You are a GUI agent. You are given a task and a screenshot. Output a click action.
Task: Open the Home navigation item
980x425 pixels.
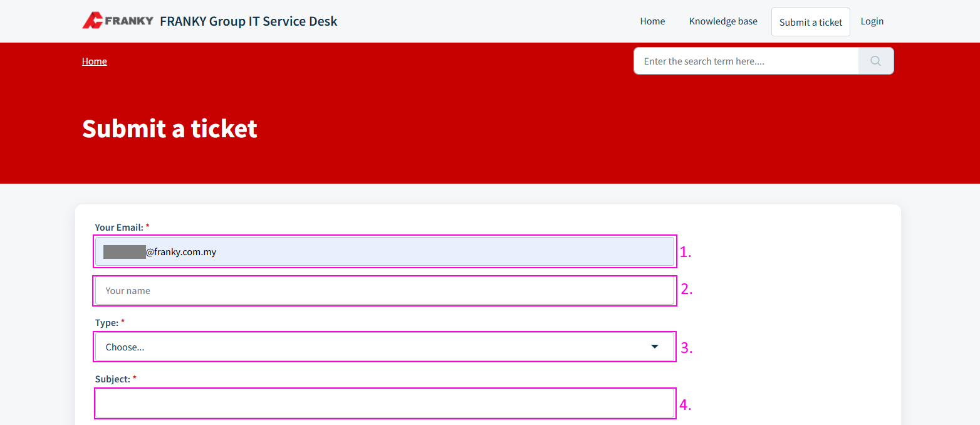pyautogui.click(x=652, y=21)
